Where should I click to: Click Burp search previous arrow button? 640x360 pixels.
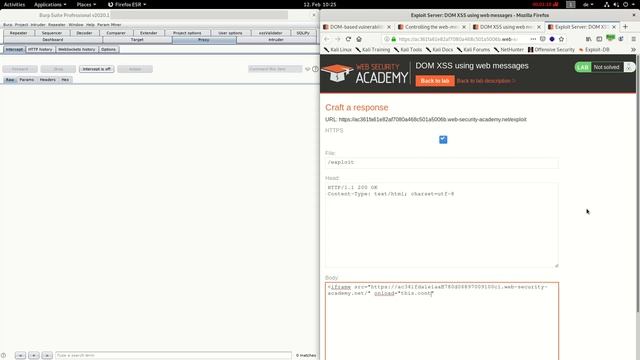tap(20, 356)
